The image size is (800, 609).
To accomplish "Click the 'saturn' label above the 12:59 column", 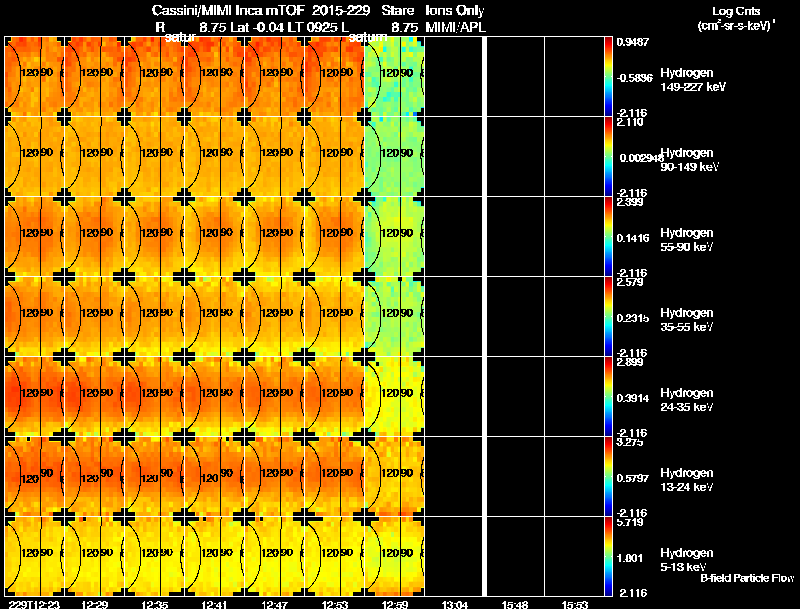I will (368, 37).
